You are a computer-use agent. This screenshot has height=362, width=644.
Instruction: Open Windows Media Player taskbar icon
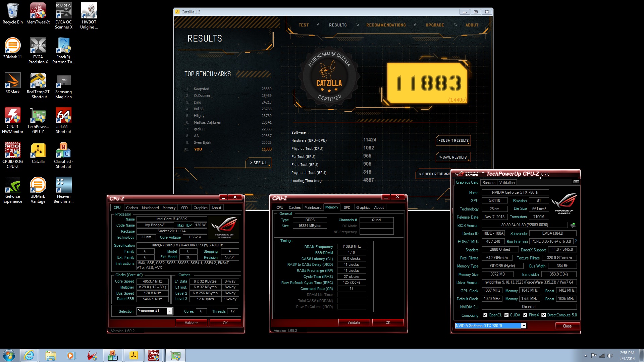(71, 355)
